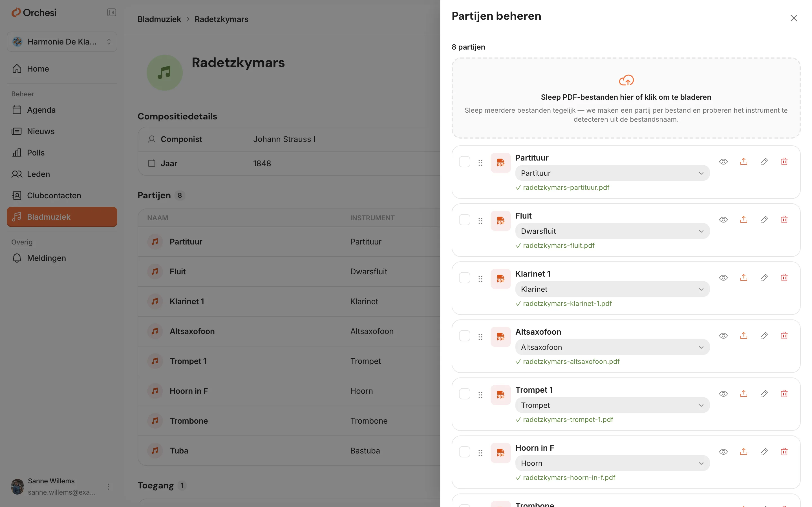Viewport: 812px width, 507px height.
Task: Edit the Hoorn in F part
Action: coord(764,452)
